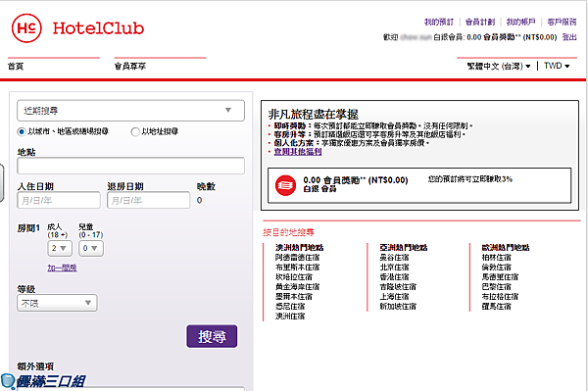Click the 您的預訂將可立即賺取3% text
Screen dimensions: 588x391
(x=470, y=179)
